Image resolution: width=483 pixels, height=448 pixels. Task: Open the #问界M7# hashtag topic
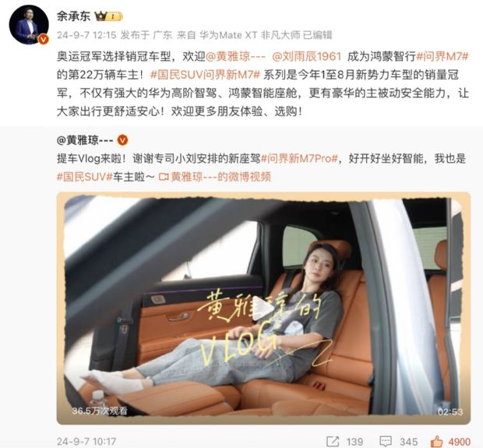442,57
